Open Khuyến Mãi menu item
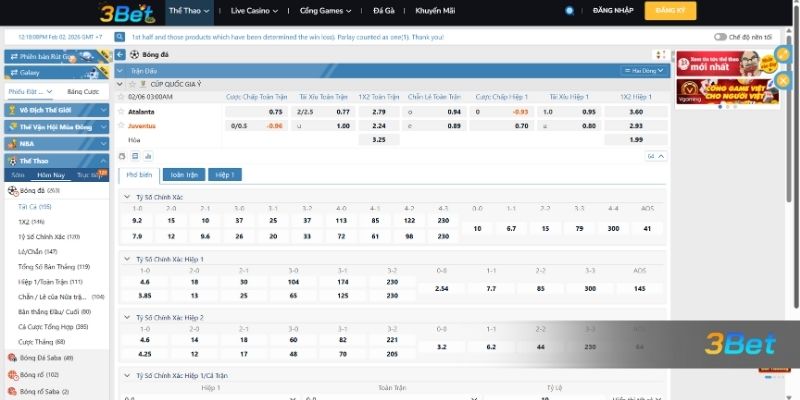This screenshot has width=800, height=400. point(435,11)
